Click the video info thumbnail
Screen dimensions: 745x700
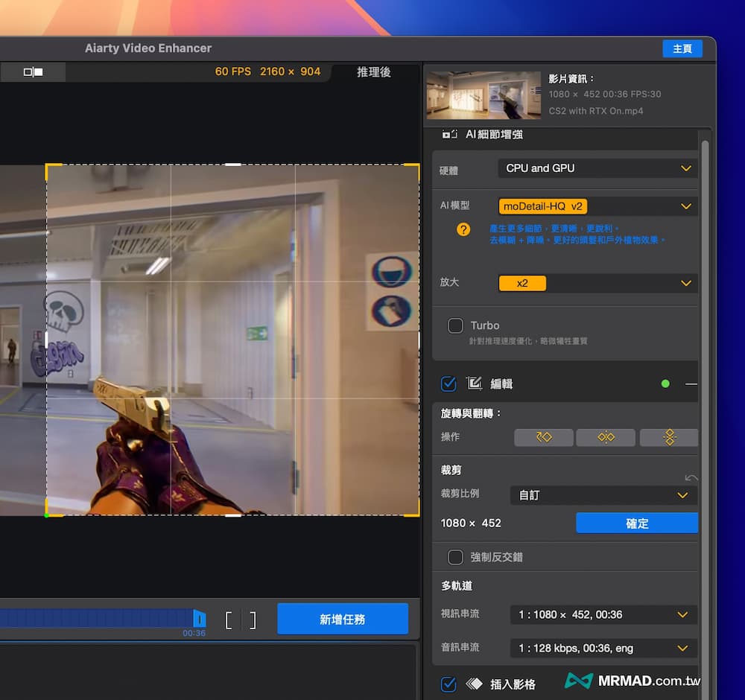coord(484,95)
